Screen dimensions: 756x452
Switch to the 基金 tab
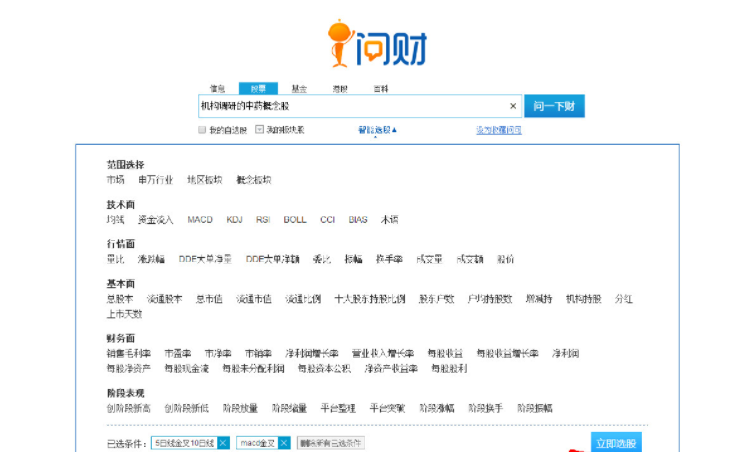click(299, 89)
